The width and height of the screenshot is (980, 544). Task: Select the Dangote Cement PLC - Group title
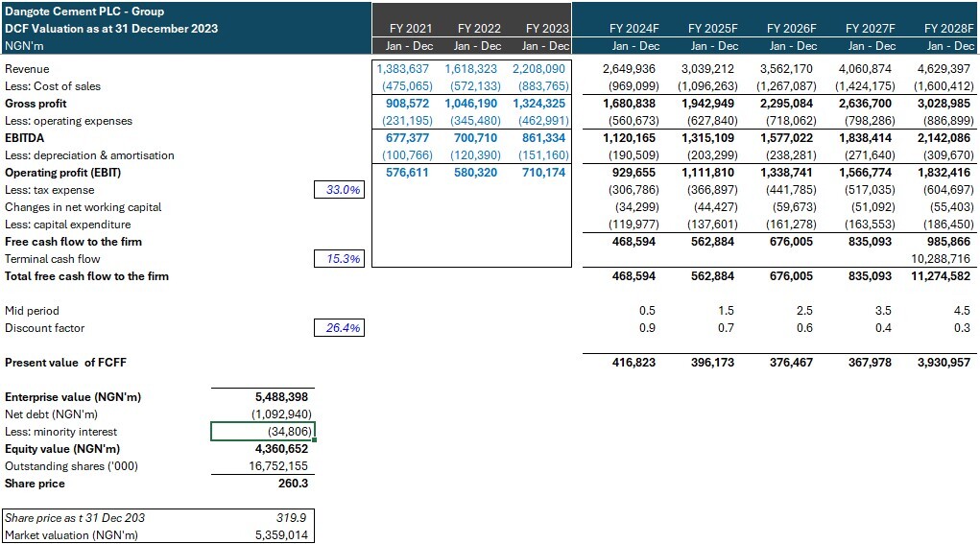point(84,12)
